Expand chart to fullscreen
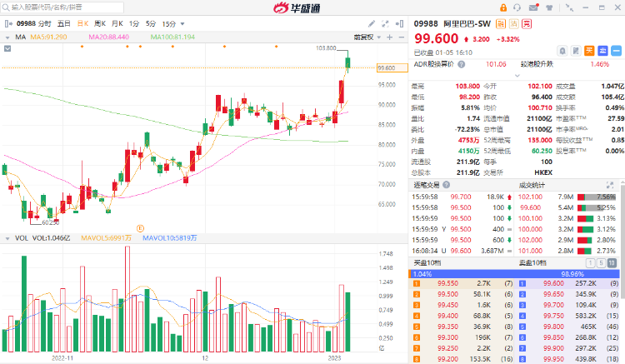Viewport: 625px width, 364px height. [x=385, y=24]
